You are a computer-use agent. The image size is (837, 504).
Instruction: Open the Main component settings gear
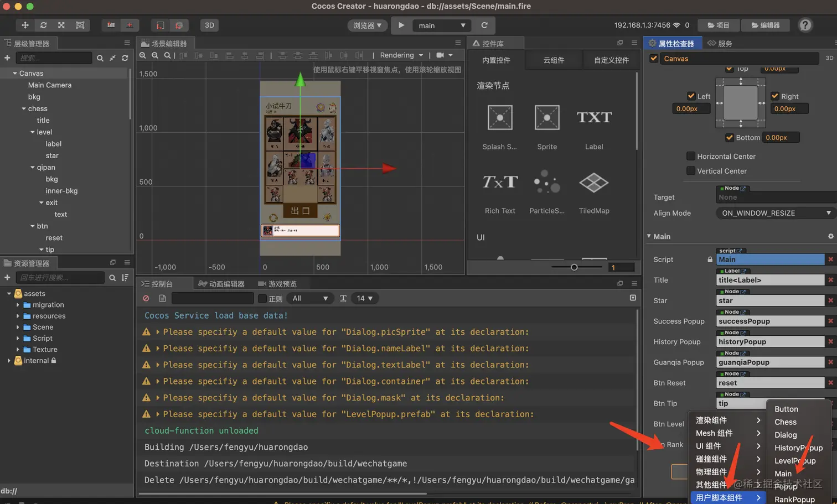830,236
